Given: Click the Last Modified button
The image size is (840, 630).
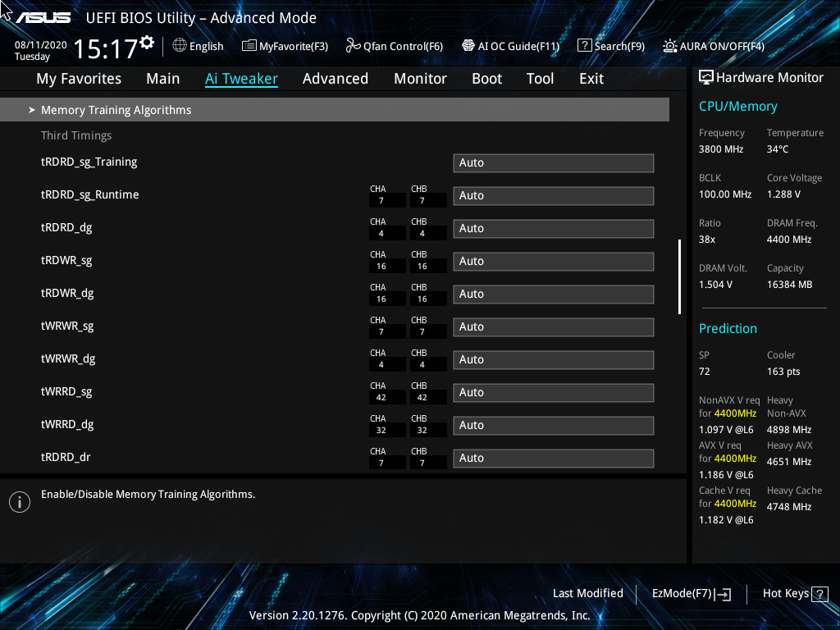Looking at the screenshot, I should 587,593.
